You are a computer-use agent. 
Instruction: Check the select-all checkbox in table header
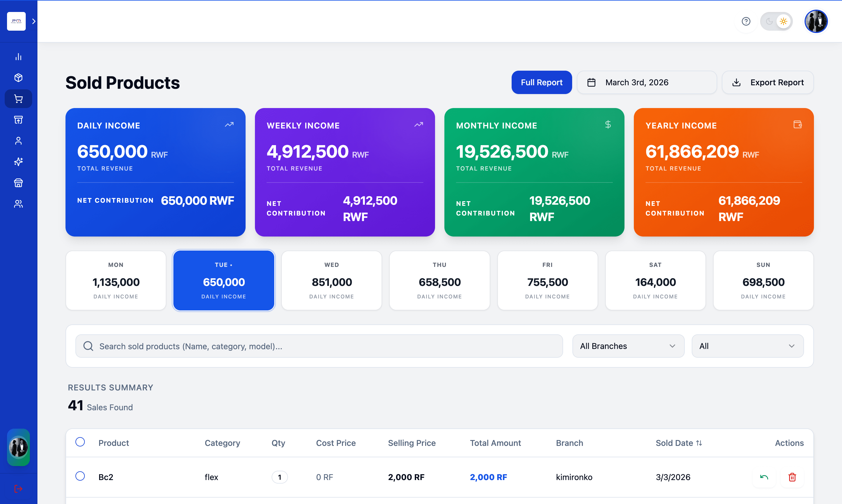coord(80,442)
